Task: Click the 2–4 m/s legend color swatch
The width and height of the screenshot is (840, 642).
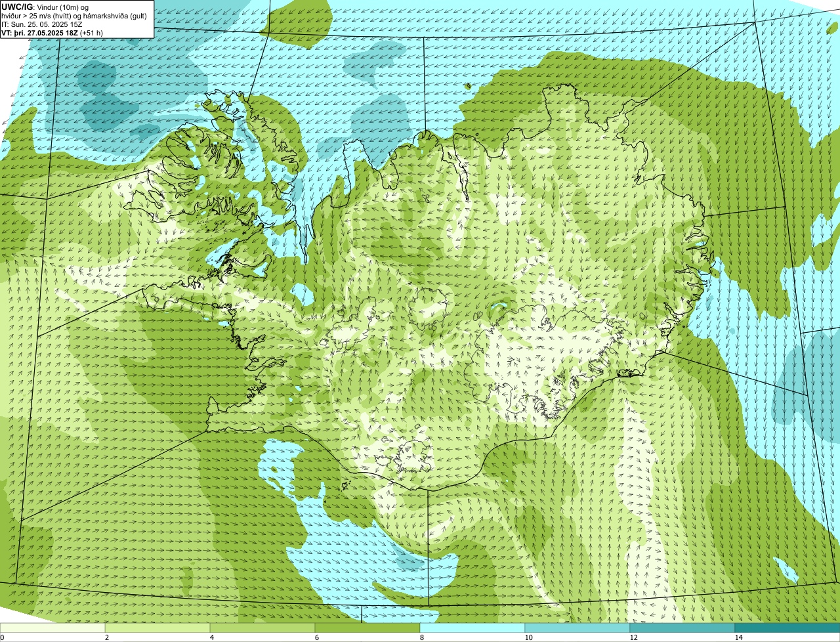Action: [x=157, y=628]
